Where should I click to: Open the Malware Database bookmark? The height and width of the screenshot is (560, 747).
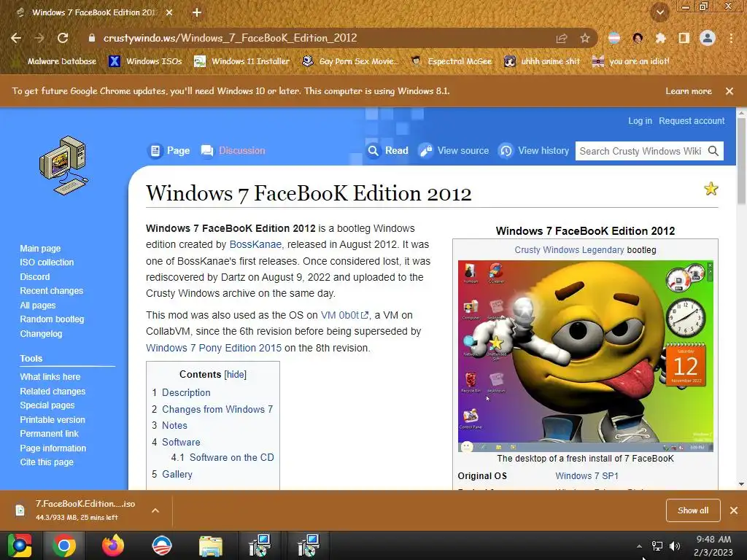coord(55,61)
